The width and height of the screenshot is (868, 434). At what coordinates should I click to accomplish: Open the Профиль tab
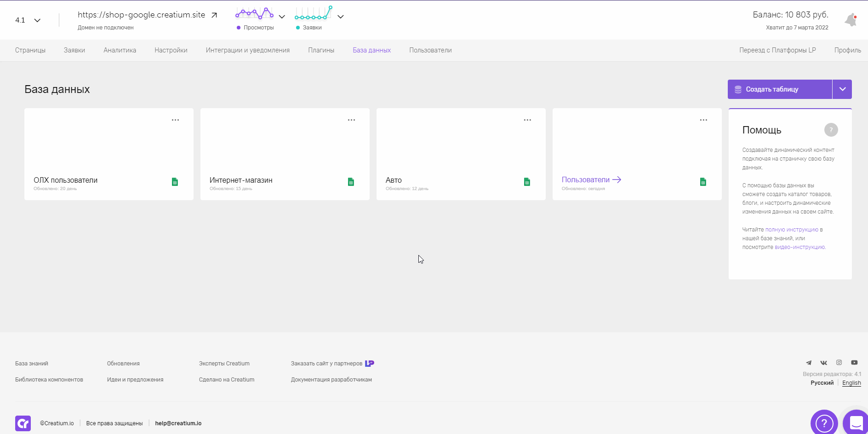848,50
